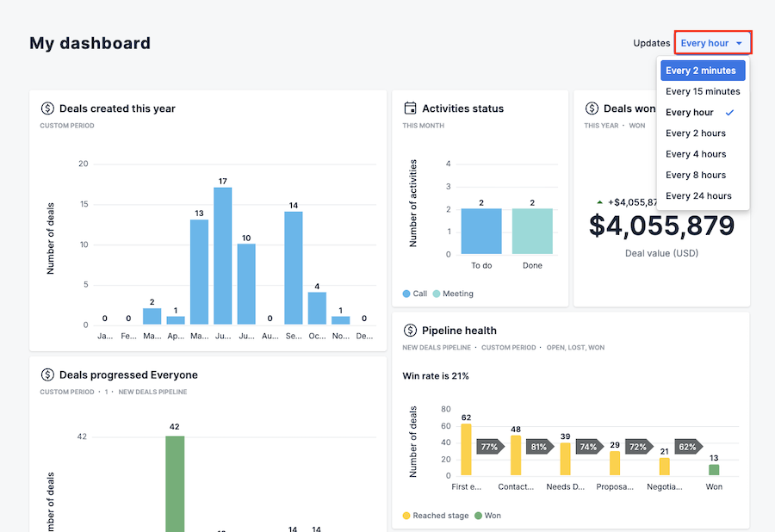Click the dollar icon beside Pipeline health
Viewport: 775px width, 532px height.
411,331
